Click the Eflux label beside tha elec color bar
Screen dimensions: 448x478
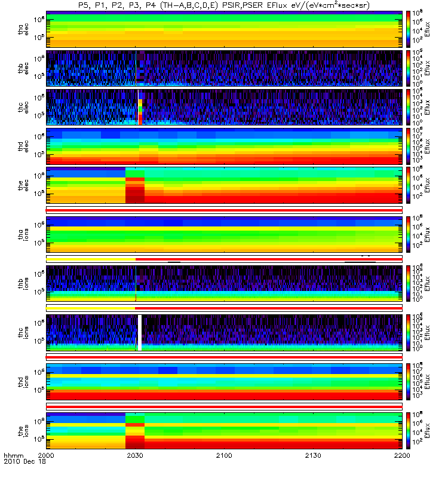[427, 29]
